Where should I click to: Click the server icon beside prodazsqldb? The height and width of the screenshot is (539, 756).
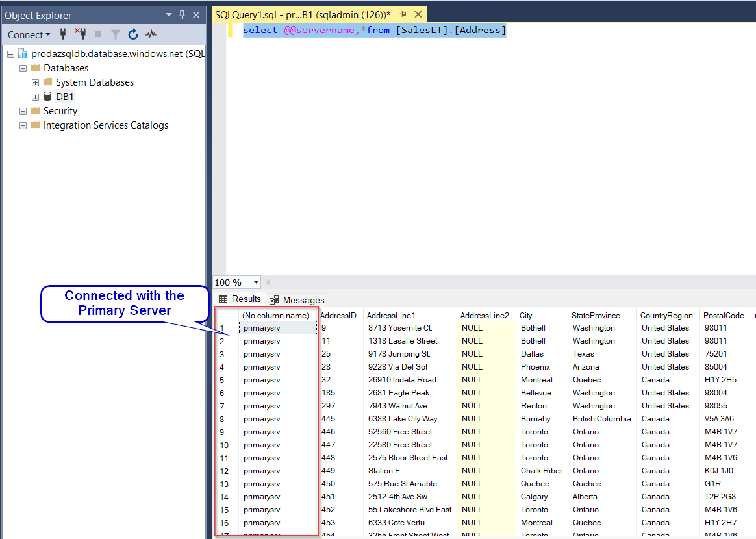coord(23,53)
